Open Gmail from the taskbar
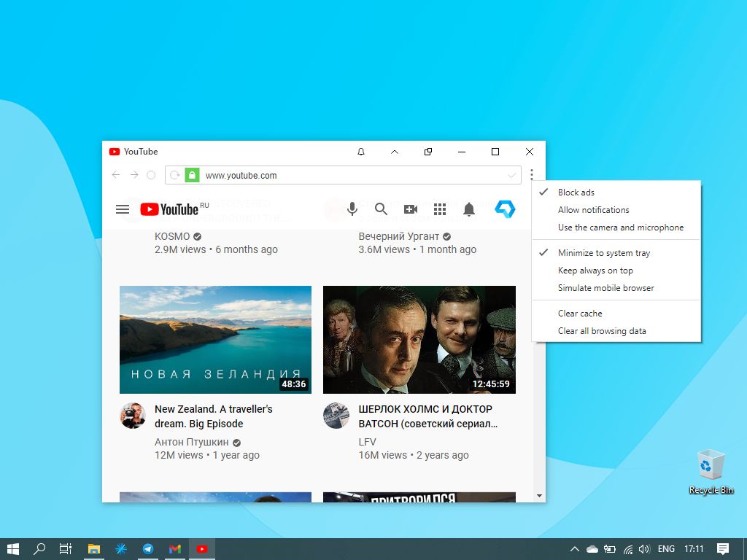Image resolution: width=747 pixels, height=560 pixels. 175,549
